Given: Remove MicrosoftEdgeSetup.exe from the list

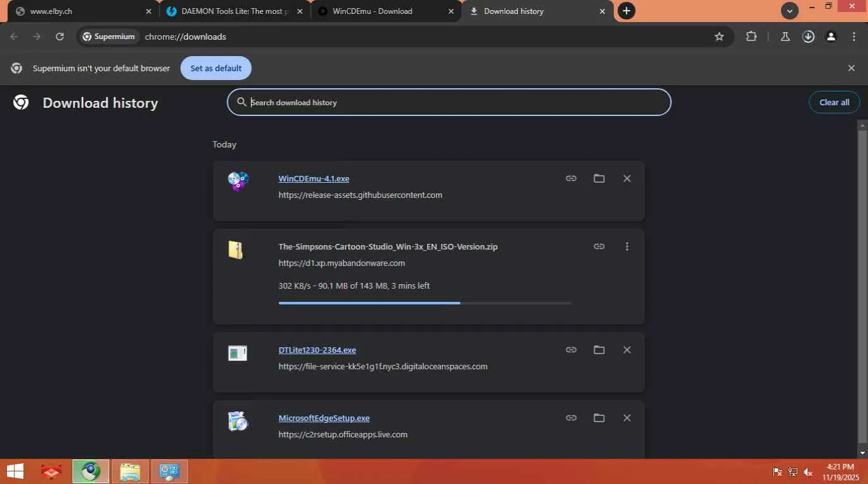Looking at the screenshot, I should click(627, 418).
